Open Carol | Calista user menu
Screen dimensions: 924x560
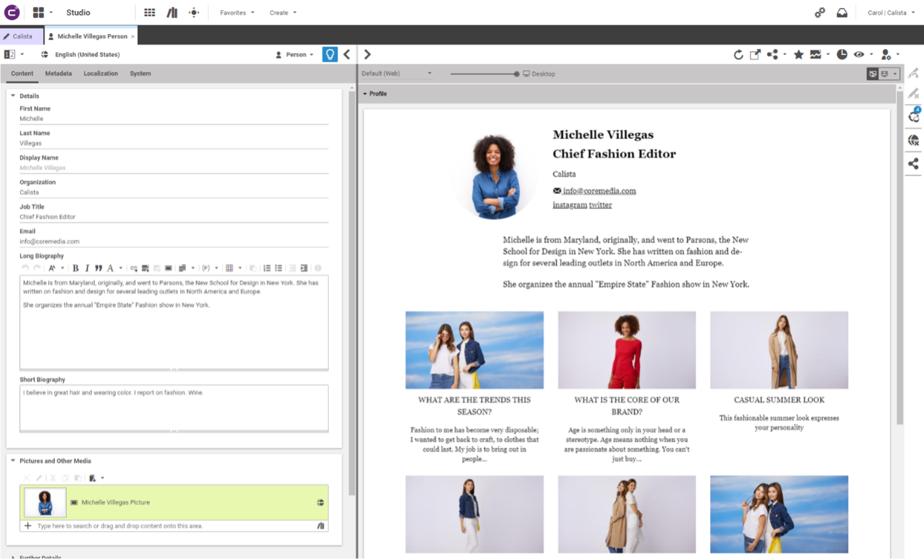click(x=891, y=12)
